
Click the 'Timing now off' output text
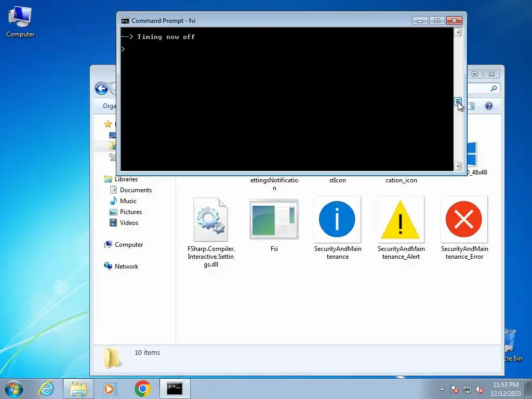pos(166,37)
